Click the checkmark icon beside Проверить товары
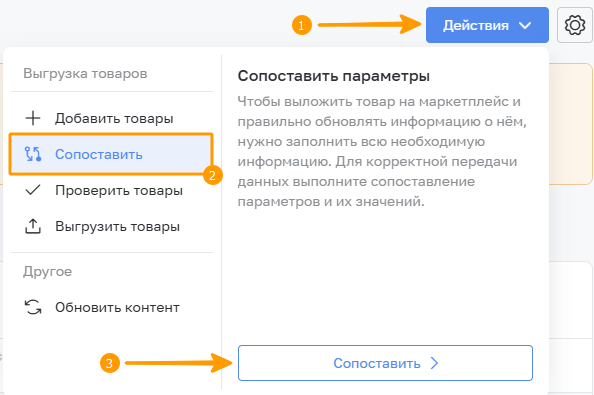This screenshot has height=395, width=594. pos(33,190)
